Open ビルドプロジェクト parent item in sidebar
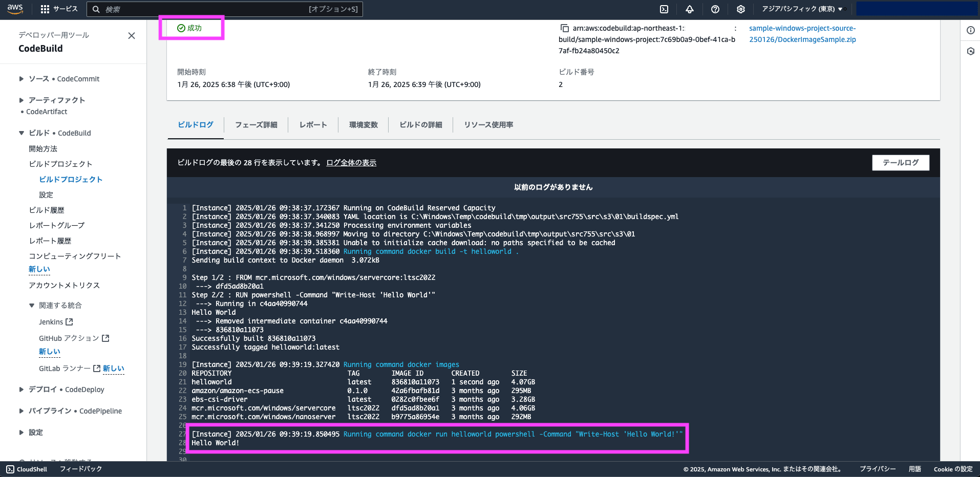Viewport: 980px width, 477px height. pos(60,164)
